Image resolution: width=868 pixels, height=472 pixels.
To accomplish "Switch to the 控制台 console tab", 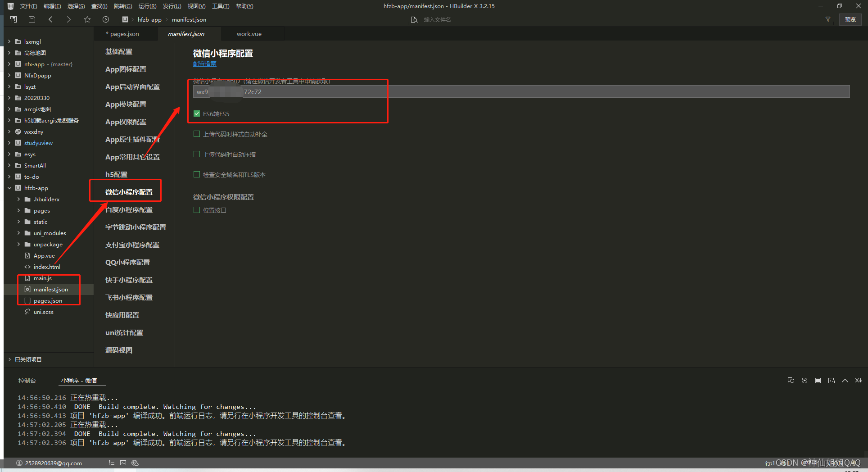I will (27, 381).
